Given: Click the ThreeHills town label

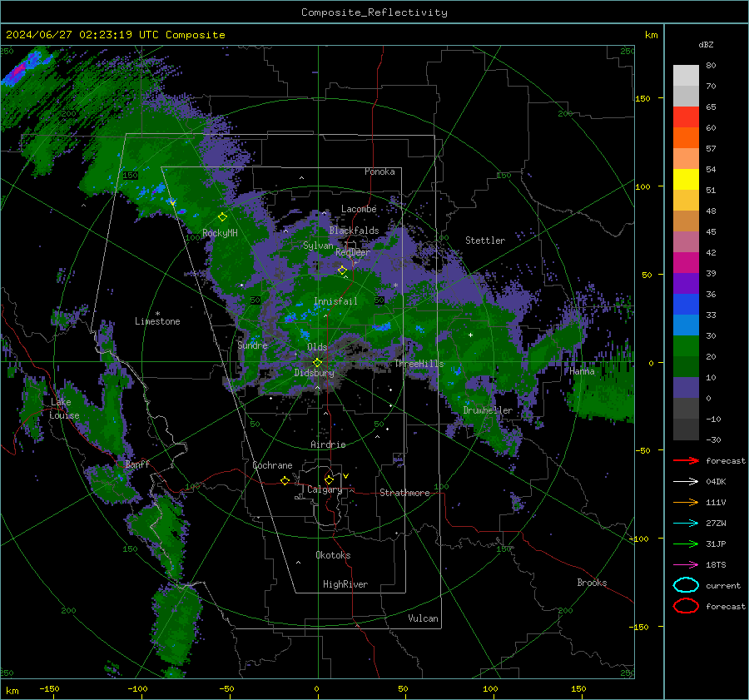Looking at the screenshot, I should [419, 364].
